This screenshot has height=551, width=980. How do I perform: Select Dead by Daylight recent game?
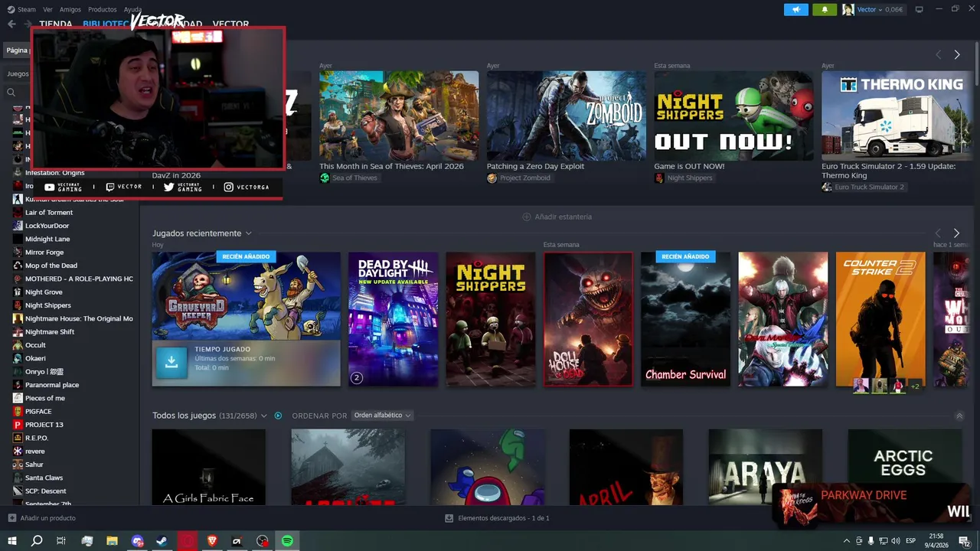click(x=394, y=319)
